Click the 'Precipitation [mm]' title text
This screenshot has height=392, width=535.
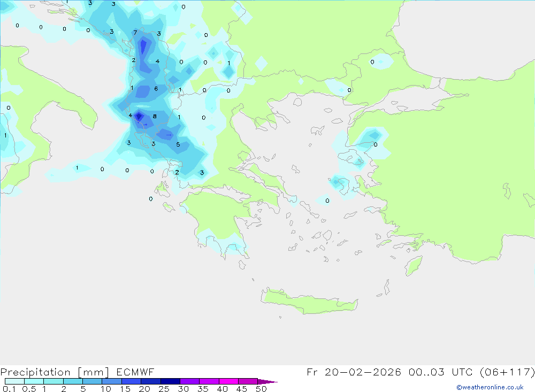click(x=55, y=372)
